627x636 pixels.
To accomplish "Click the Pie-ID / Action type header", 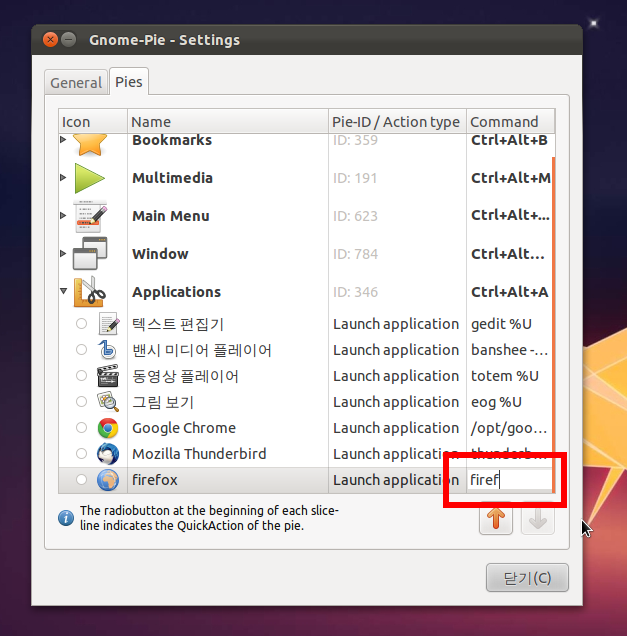I will point(397,122).
